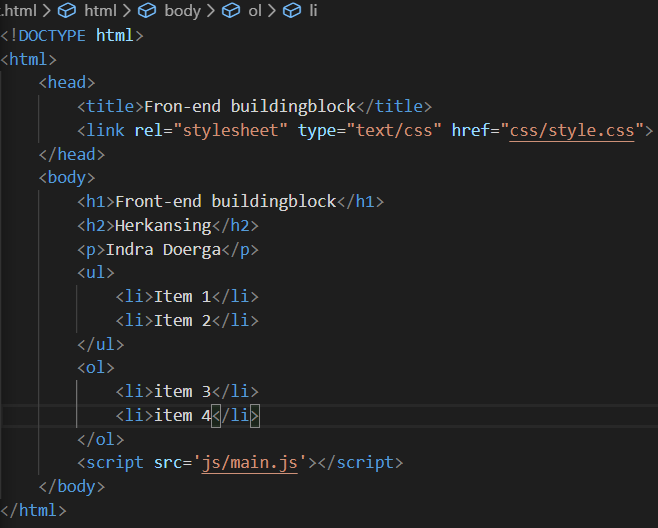The height and width of the screenshot is (528, 658).
Task: Click the ol breadcrumb cube icon
Action: point(231,10)
